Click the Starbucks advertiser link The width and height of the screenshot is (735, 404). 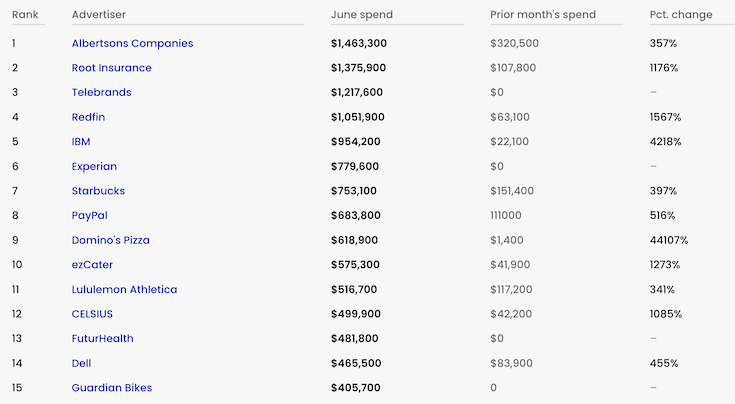98,191
